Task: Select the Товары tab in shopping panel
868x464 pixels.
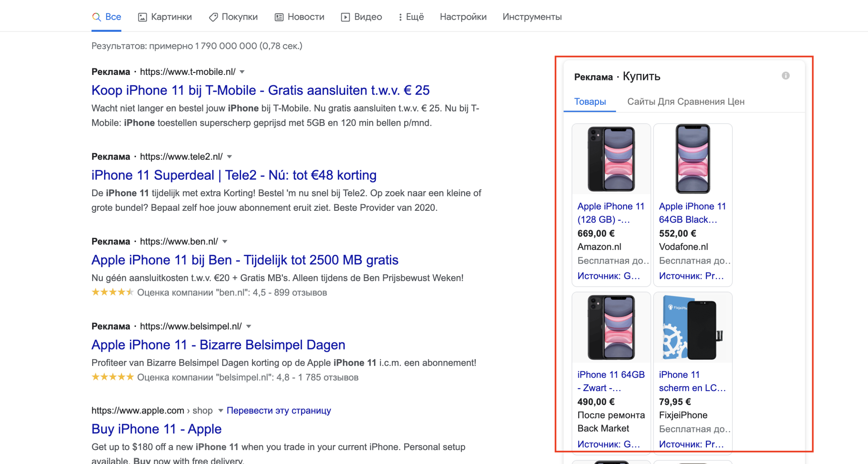Action: tap(590, 101)
